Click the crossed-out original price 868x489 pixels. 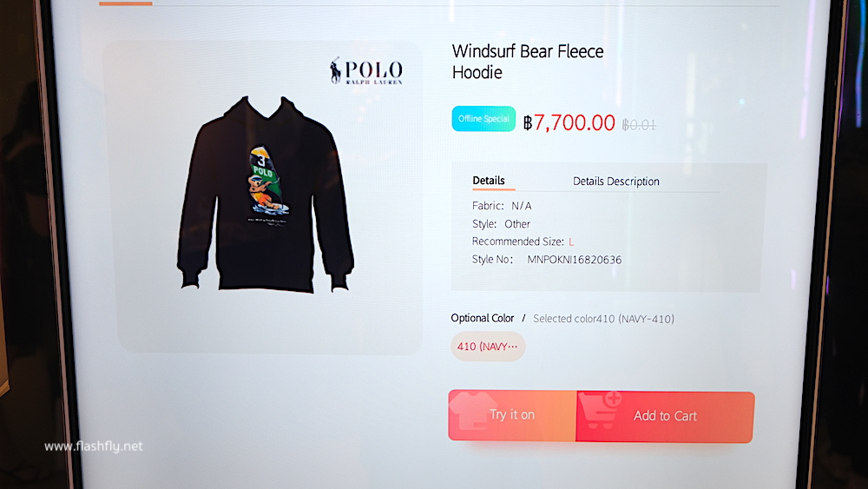639,124
